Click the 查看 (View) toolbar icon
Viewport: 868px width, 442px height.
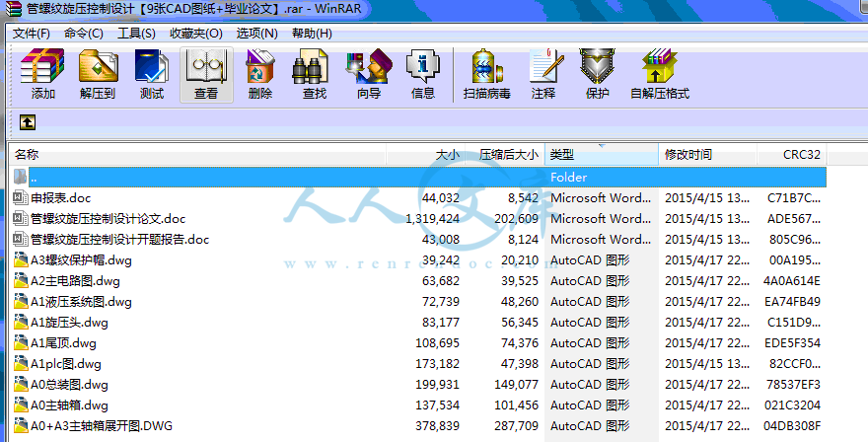click(x=206, y=66)
